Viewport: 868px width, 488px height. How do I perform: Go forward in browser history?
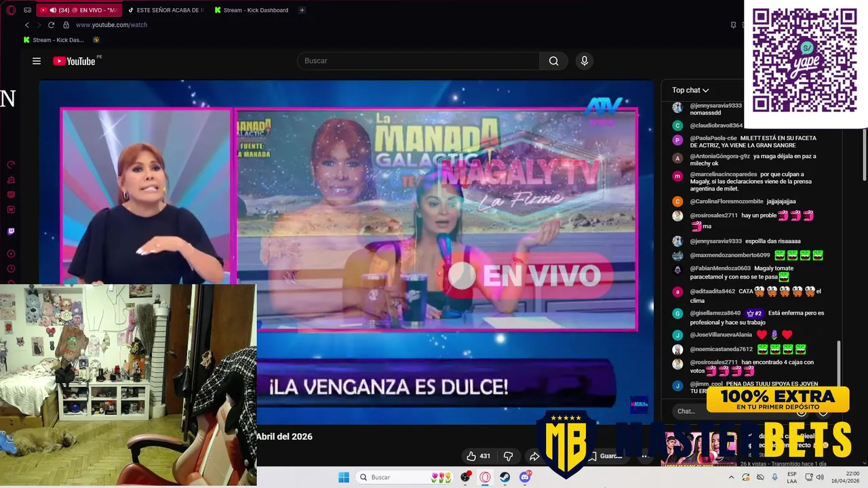pos(39,25)
